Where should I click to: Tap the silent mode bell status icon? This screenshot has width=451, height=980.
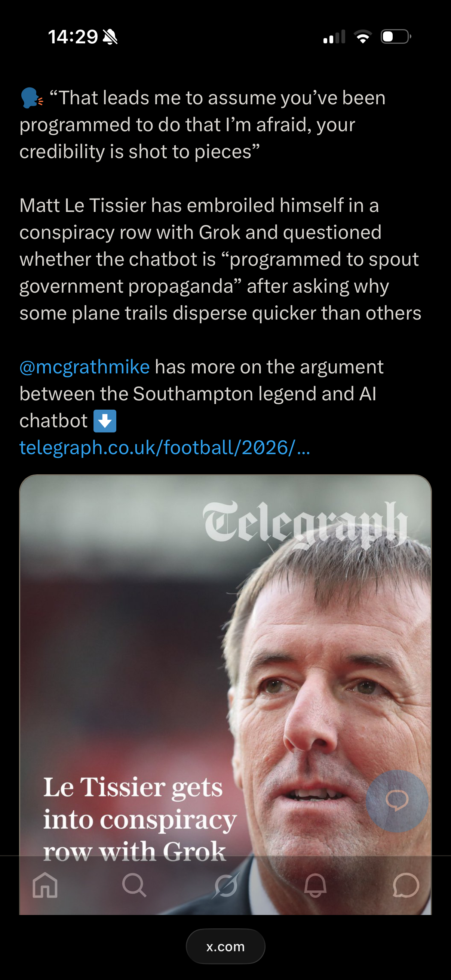tap(110, 37)
